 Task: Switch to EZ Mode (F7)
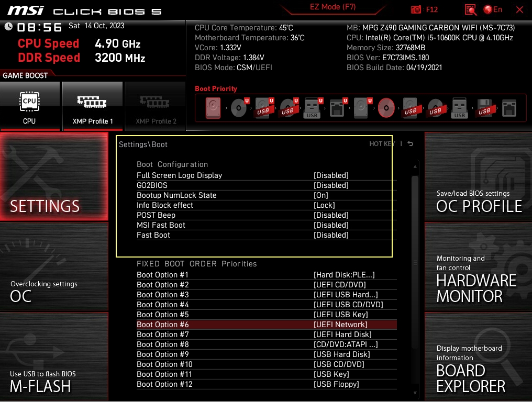pyautogui.click(x=332, y=7)
